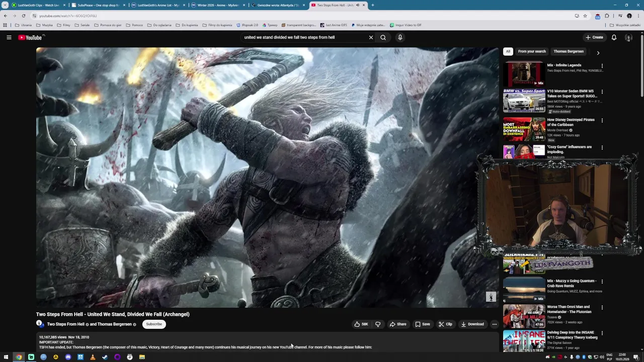The width and height of the screenshot is (644, 362).
Task: Start voice search with the microphone
Action: (x=400, y=37)
